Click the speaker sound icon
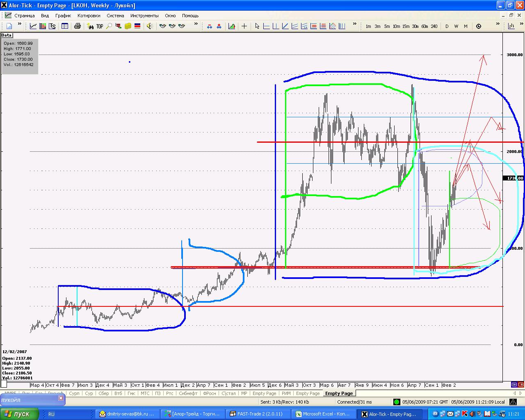Viewport: 525px width, 420px height. [x=149, y=26]
